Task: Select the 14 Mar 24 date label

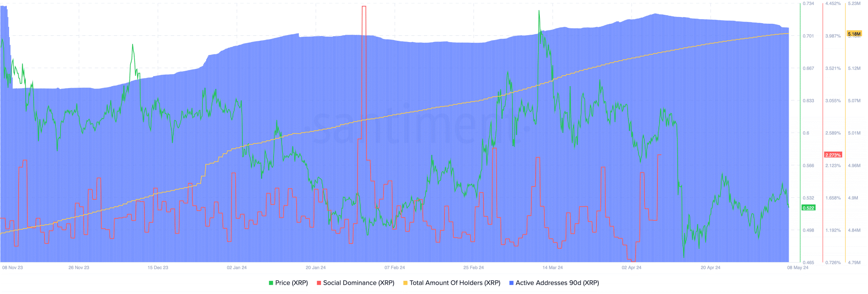Action: coord(552,268)
